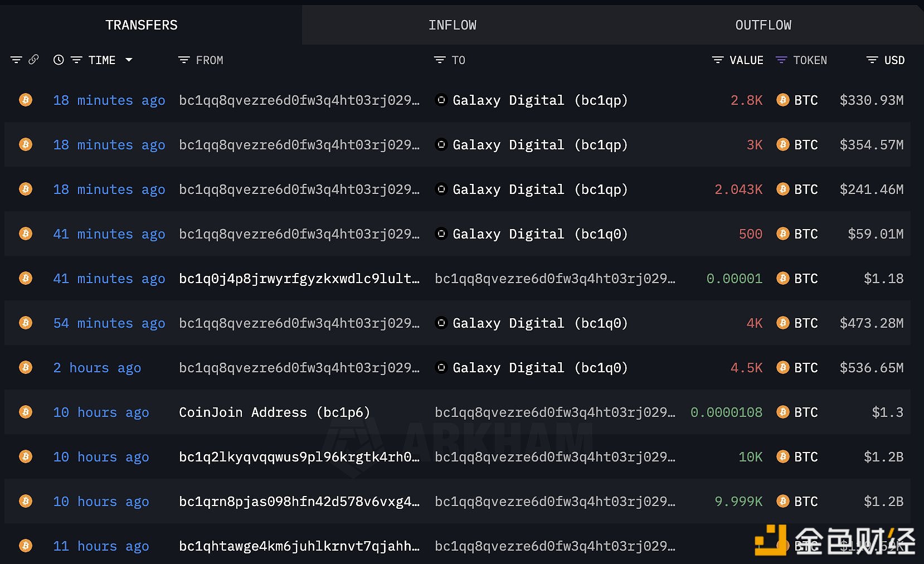
Task: Click Bitcoin chain icon in $1.18 row
Action: click(26, 278)
